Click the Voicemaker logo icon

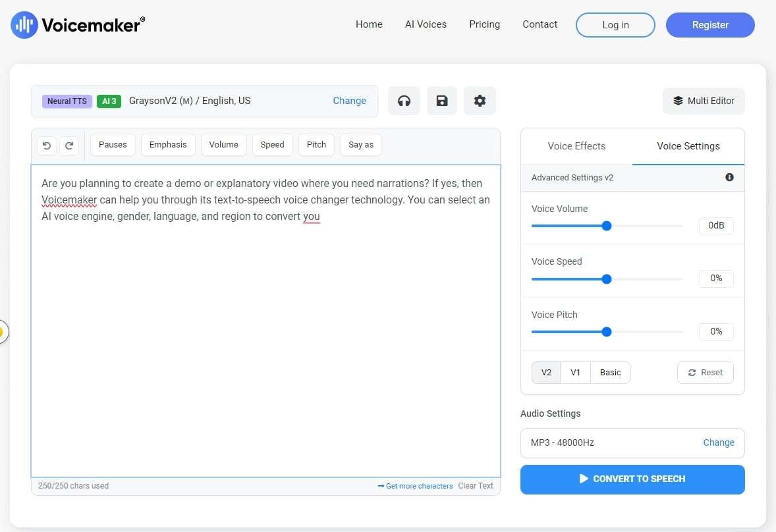24,25
